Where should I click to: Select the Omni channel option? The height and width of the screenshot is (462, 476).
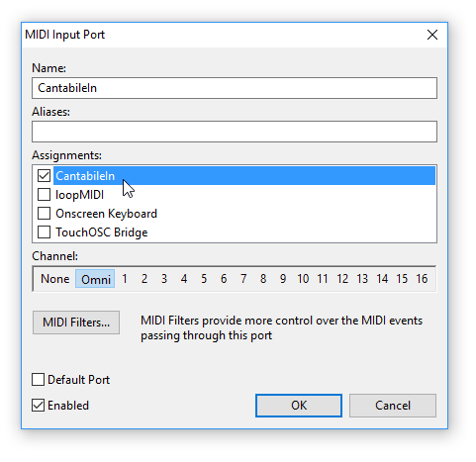click(95, 279)
